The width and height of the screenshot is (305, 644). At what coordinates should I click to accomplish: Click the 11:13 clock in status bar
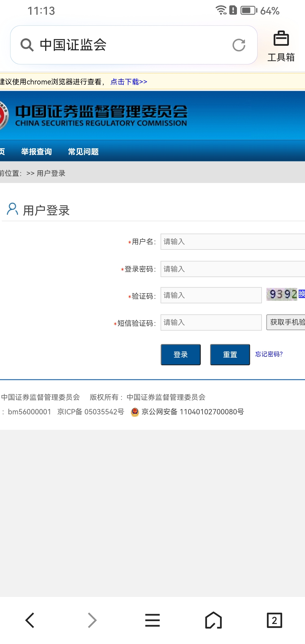(x=41, y=11)
